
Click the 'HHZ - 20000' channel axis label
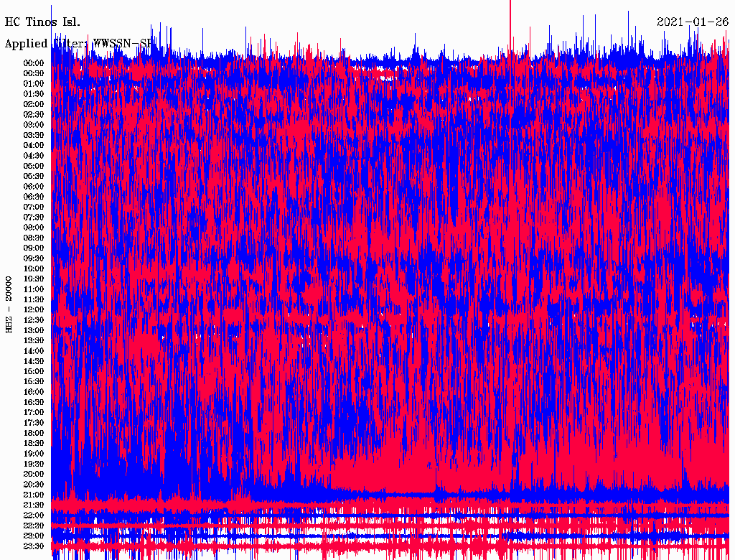pos(9,305)
